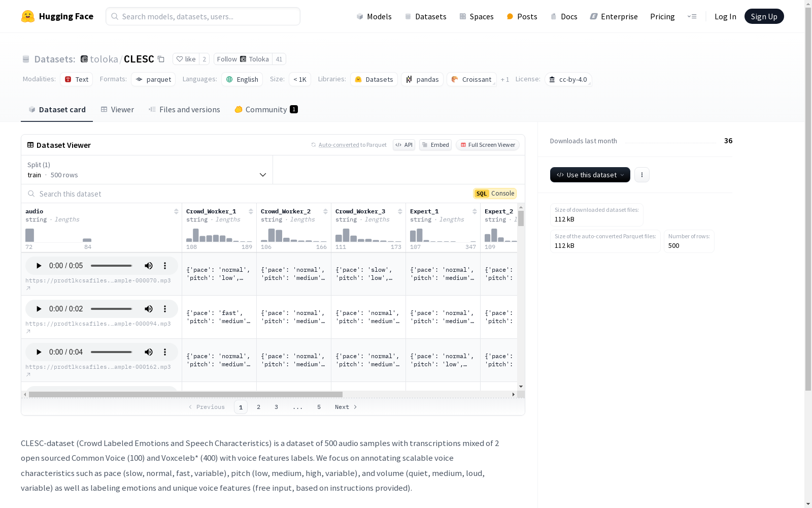
Task: Open the SQL Console
Action: (495, 194)
